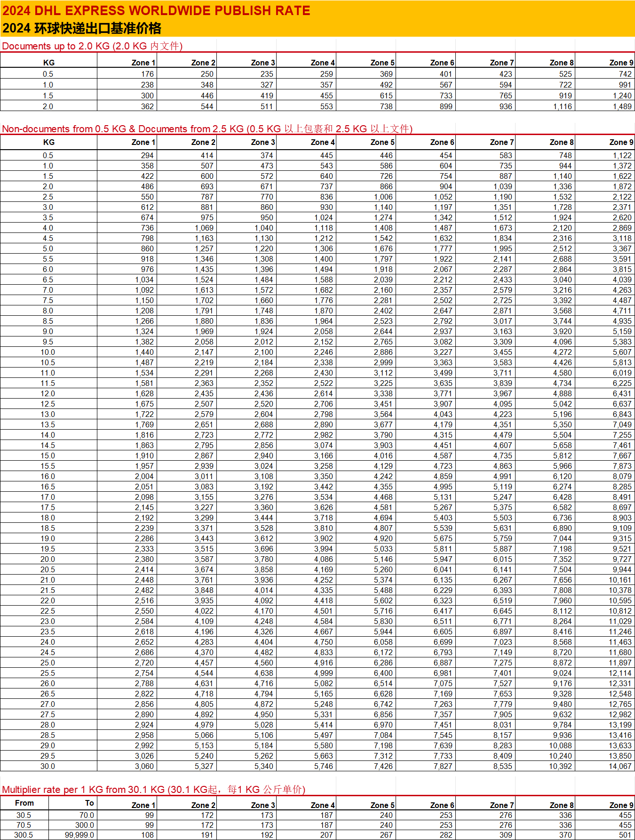Click the 10.0 KG Zone 5 rate 2,886
The width and height of the screenshot is (635, 840).
[x=383, y=352]
